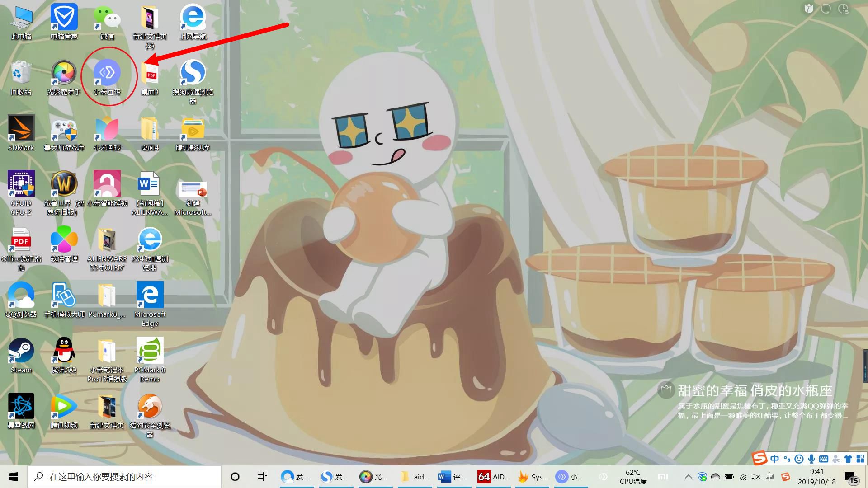Open the 3DMark desktop shortcut
Screen dimensions: 868x488
coord(21,128)
